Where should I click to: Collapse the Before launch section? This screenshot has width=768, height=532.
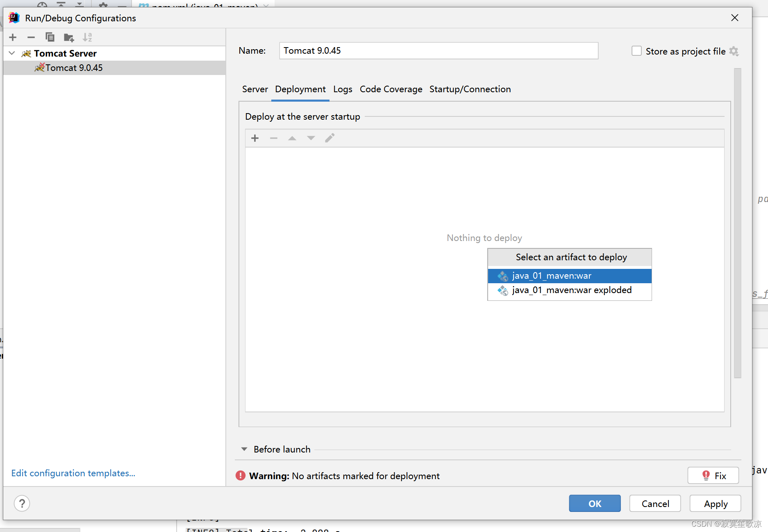click(x=244, y=449)
